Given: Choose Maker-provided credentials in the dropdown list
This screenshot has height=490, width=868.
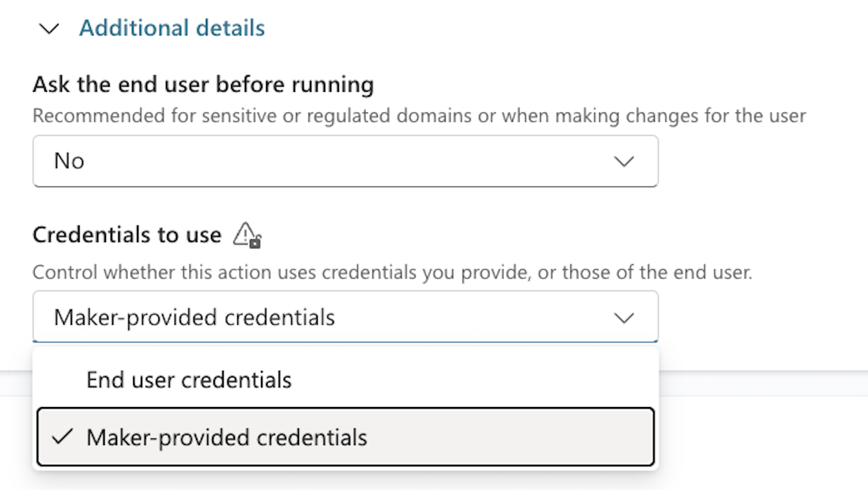Looking at the screenshot, I should (x=345, y=437).
